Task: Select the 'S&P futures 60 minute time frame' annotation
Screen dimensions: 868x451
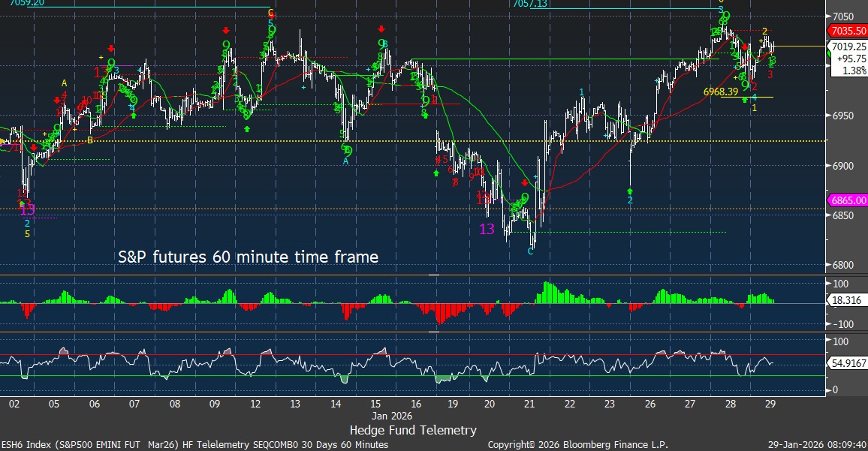Action: click(x=249, y=257)
